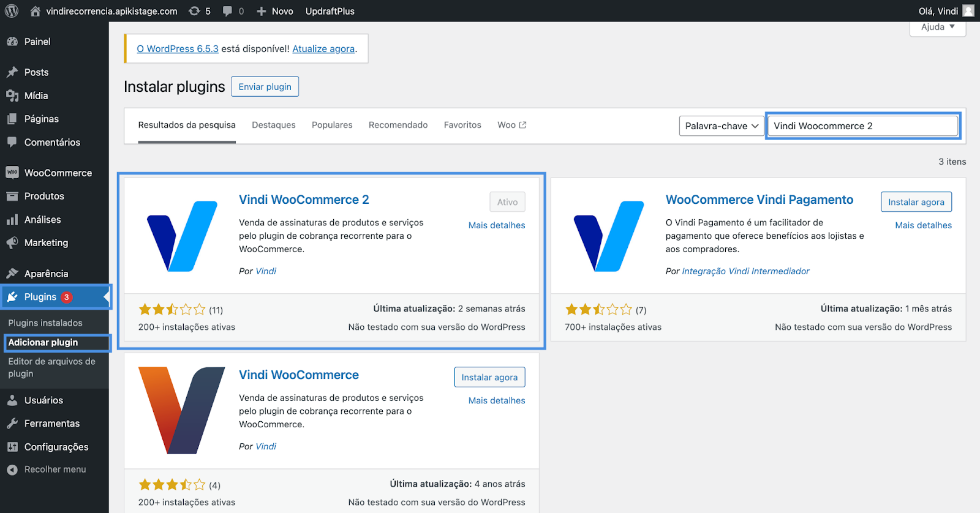Click the Mídia media icon
Viewport: 980px width, 513px height.
coord(12,95)
